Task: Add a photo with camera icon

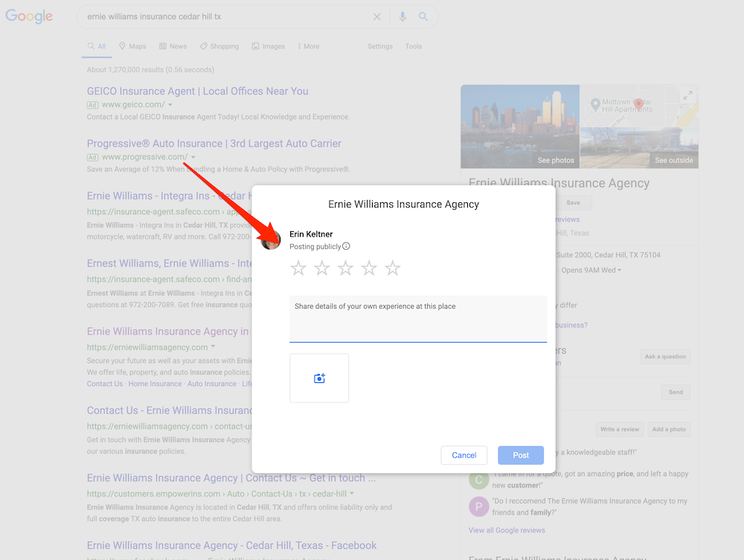Action: 319,378
